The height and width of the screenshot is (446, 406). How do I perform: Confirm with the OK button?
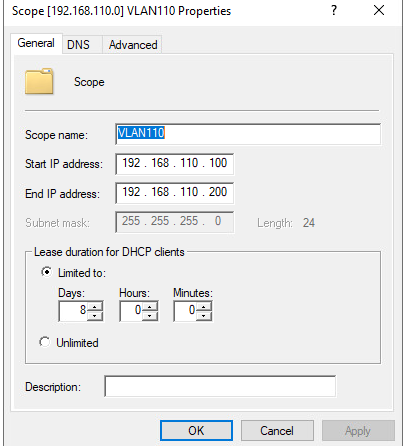pos(196,431)
